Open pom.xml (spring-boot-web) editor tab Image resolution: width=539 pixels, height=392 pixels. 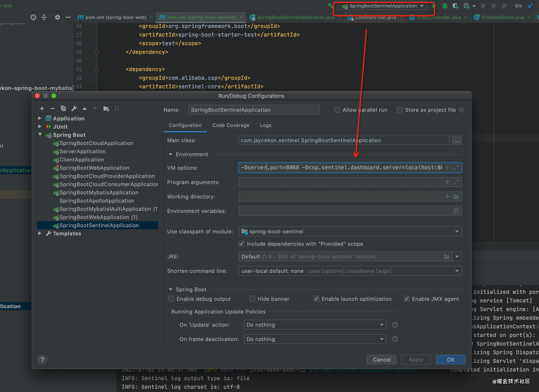click(115, 17)
